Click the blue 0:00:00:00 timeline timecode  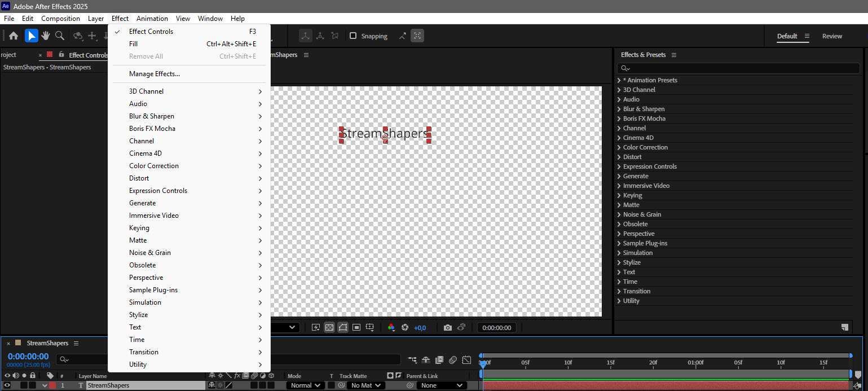(28, 357)
